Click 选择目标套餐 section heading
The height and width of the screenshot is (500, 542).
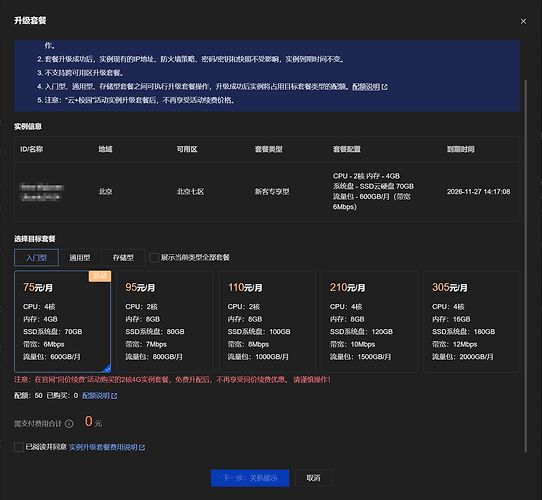coord(35,239)
